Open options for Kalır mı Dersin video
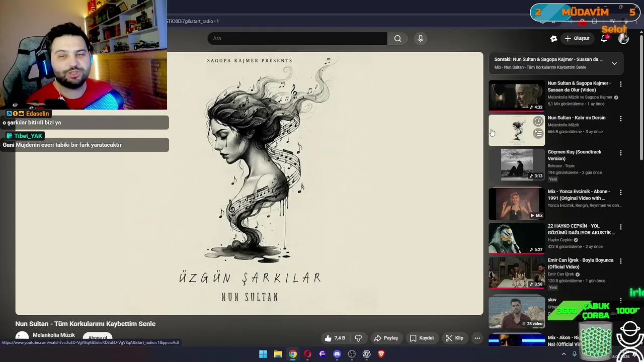Image resolution: width=644 pixels, height=362 pixels. [620, 119]
